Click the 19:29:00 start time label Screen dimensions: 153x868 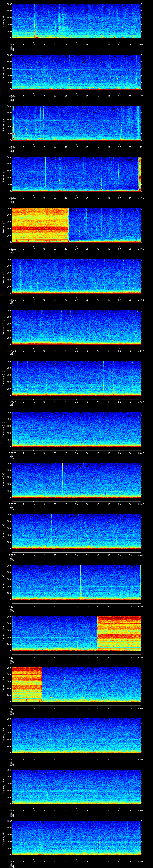pos(12,44)
